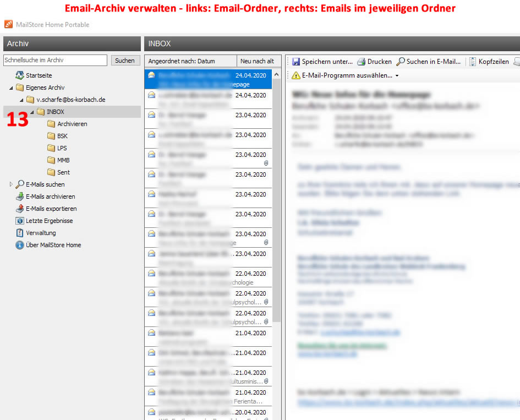Click E-Mail-Programm auswählen... text
520x420 pixels.
click(x=347, y=75)
